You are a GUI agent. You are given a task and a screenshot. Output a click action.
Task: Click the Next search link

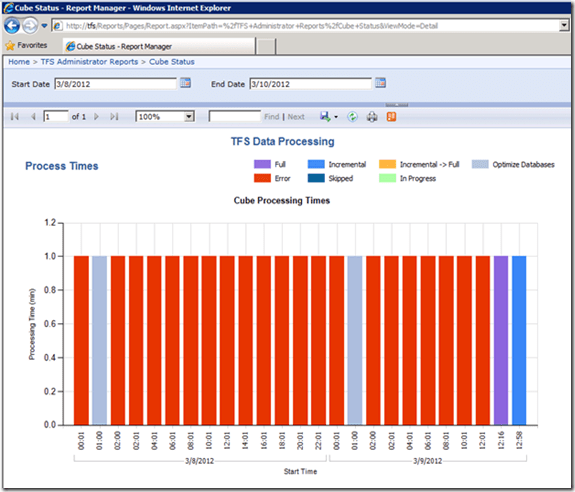click(x=296, y=117)
